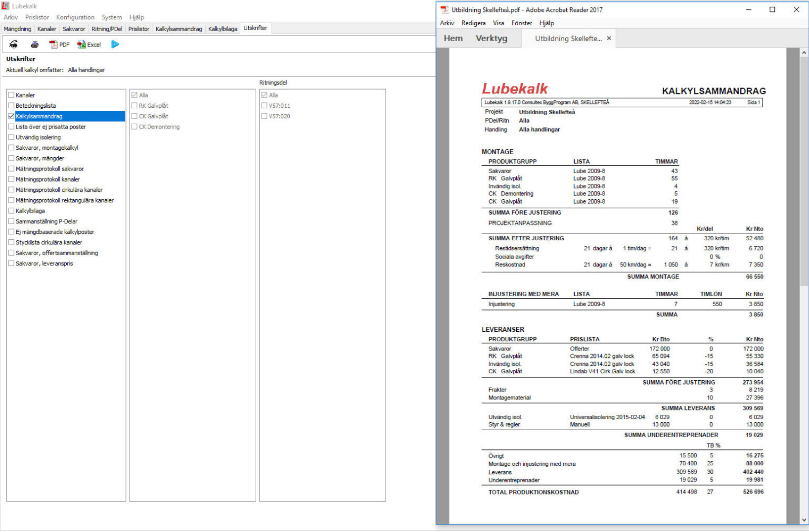Open the Redigera menu in Acrobat

[473, 23]
